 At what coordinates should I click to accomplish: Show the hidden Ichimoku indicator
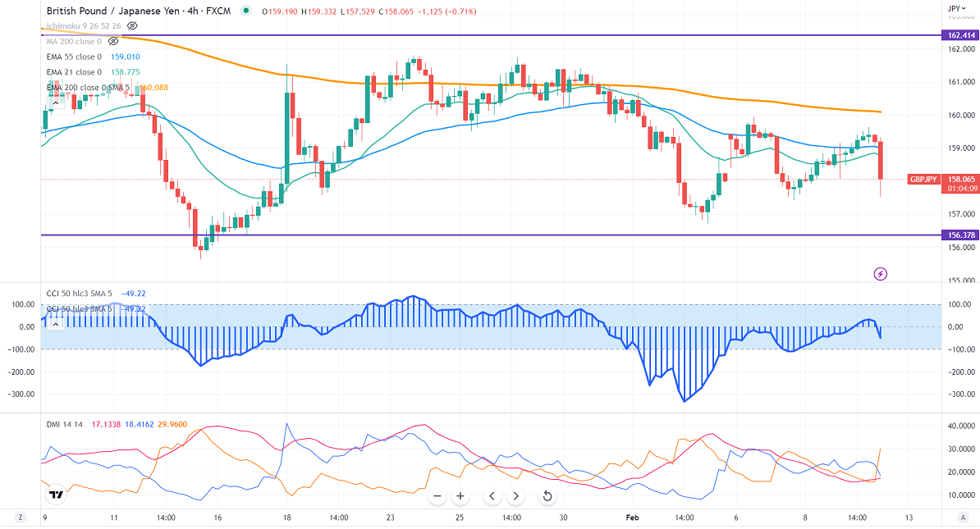(132, 26)
